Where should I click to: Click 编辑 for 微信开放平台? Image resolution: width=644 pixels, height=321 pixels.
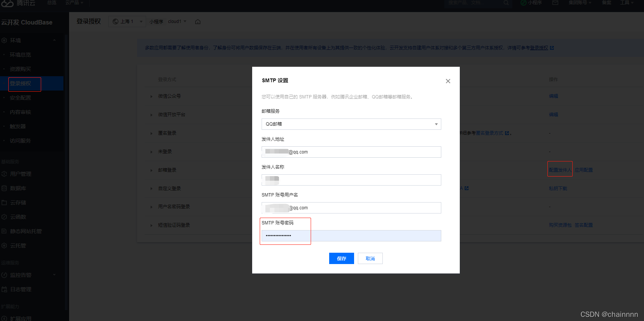(x=553, y=115)
